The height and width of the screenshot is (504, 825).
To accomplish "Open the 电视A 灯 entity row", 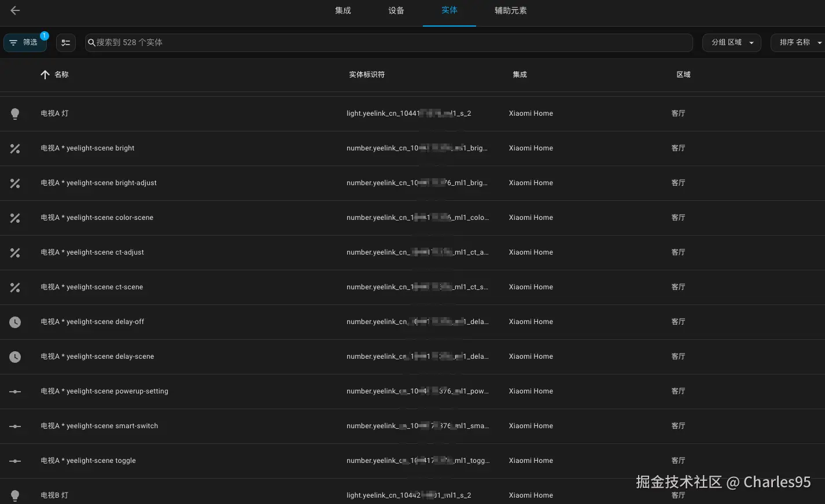I will 55,113.
